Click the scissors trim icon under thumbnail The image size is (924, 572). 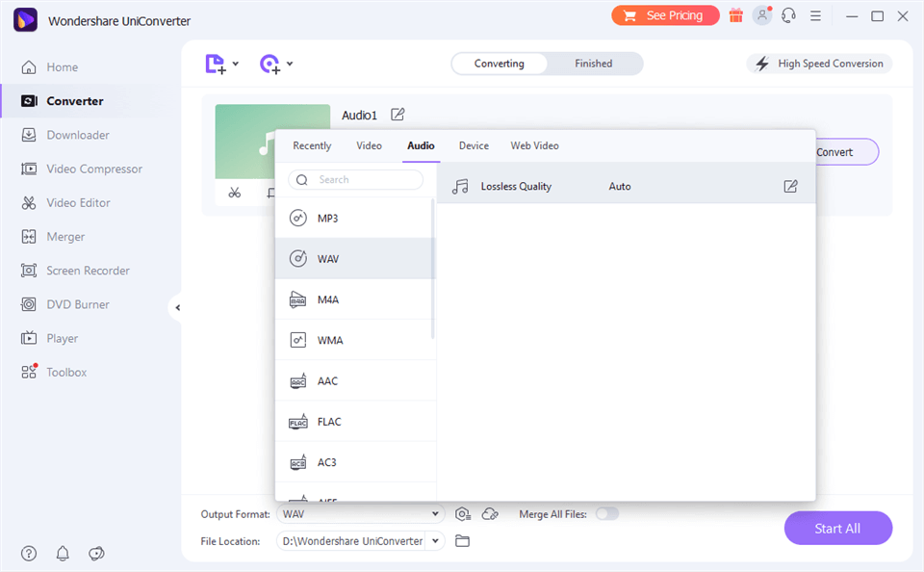[235, 193]
